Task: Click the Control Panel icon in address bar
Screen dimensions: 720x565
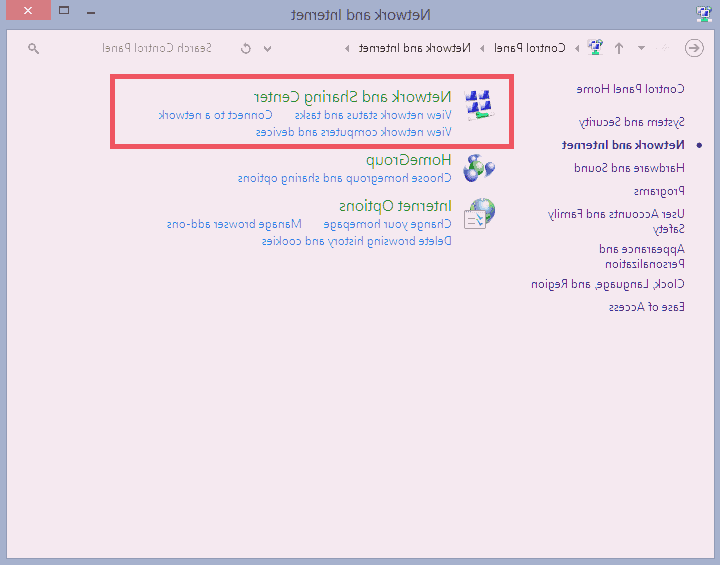Action: [x=595, y=48]
